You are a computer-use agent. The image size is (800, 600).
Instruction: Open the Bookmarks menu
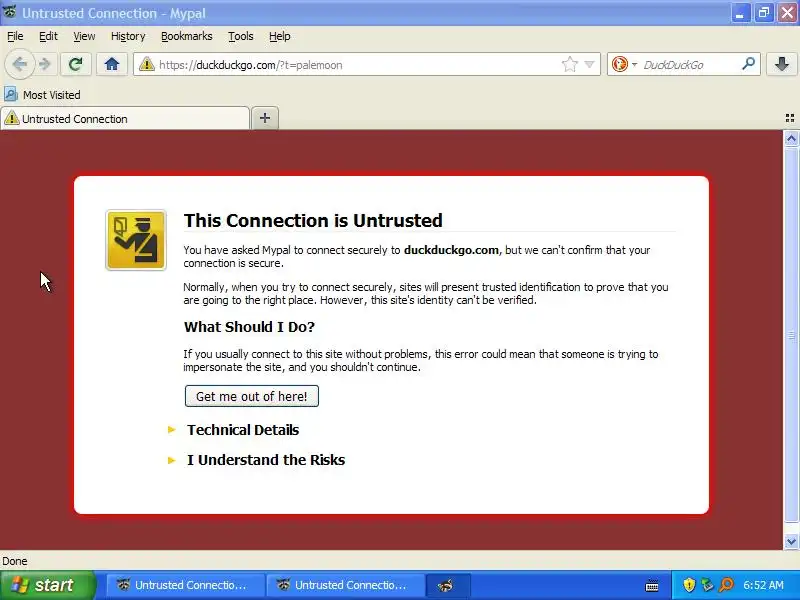pos(187,36)
